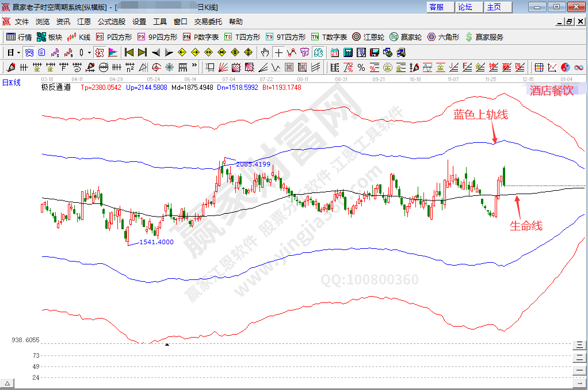Image resolution: width=588 pixels, height=390 pixels.
Task: Open the 公式选股 menu
Action: (111, 21)
